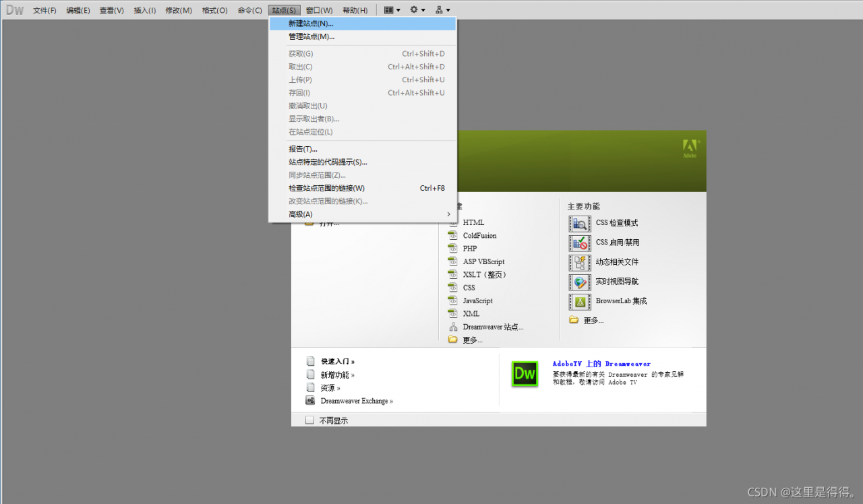Viewport: 863px width, 504px height.
Task: Open the 插入(I) menu
Action: click(145, 10)
